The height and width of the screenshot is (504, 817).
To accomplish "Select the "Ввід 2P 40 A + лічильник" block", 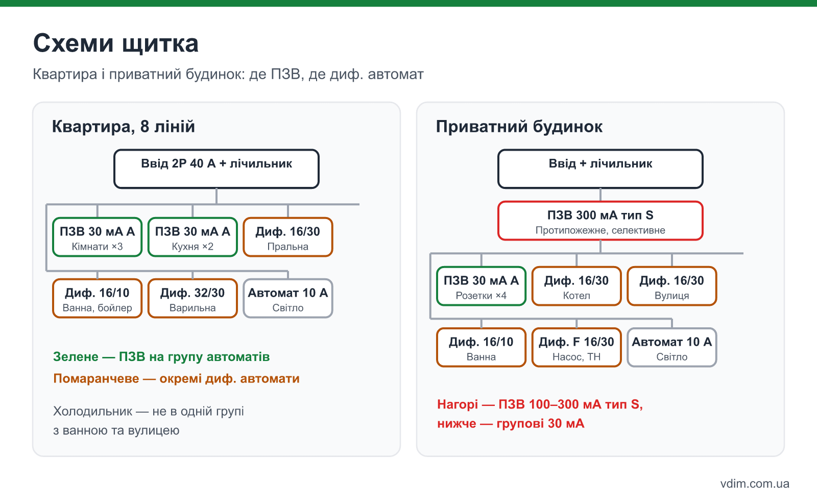I will pyautogui.click(x=217, y=169).
